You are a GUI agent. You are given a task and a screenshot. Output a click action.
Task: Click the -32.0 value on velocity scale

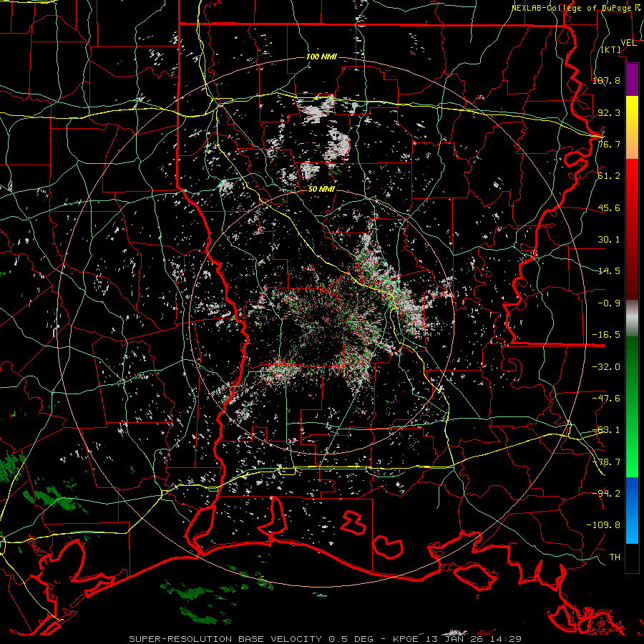[x=606, y=367]
